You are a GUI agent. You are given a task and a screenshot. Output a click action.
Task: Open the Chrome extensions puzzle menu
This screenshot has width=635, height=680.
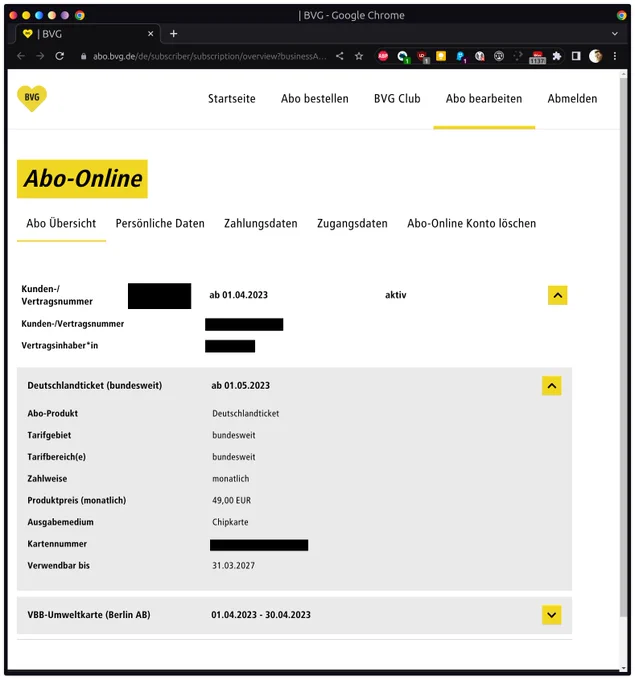pos(556,56)
